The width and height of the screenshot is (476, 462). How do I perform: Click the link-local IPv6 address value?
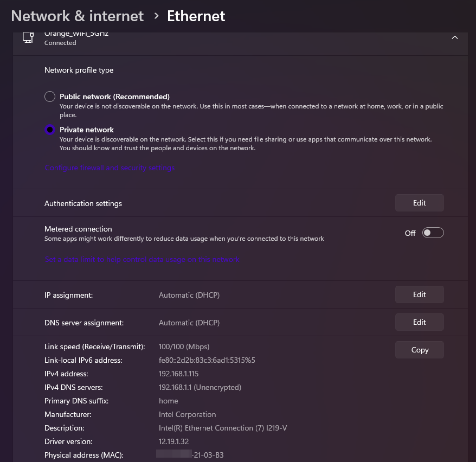207,360
